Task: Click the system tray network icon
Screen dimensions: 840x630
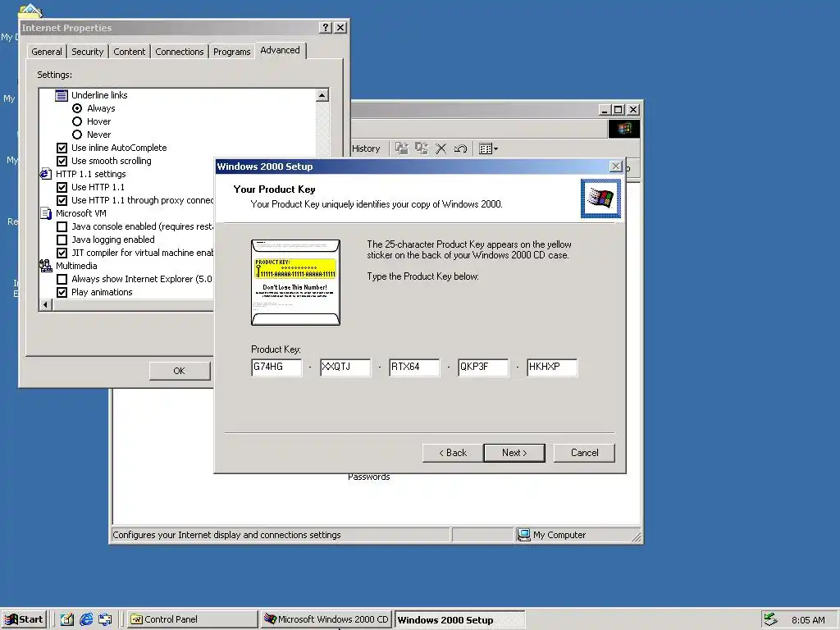Action: point(770,619)
